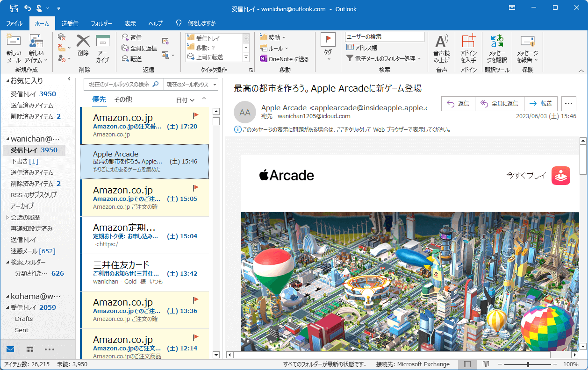588x370 pixels.
Task: Click the info bar to view in browser
Action: point(343,130)
